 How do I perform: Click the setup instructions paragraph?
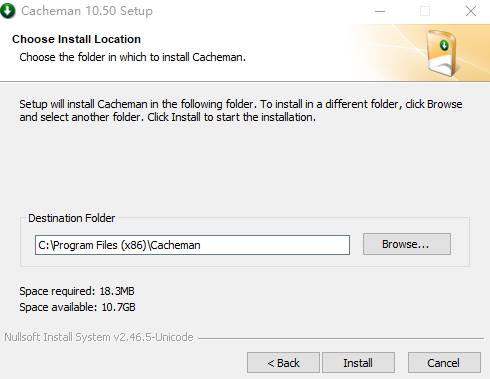tap(241, 111)
